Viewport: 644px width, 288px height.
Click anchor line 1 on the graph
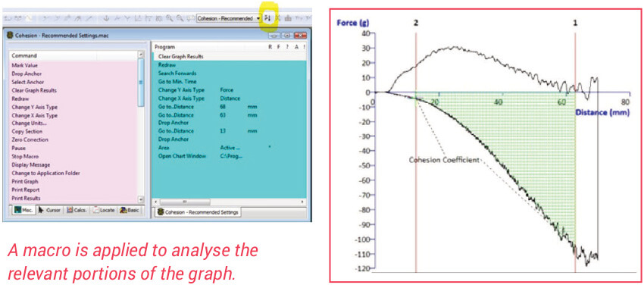[575, 152]
